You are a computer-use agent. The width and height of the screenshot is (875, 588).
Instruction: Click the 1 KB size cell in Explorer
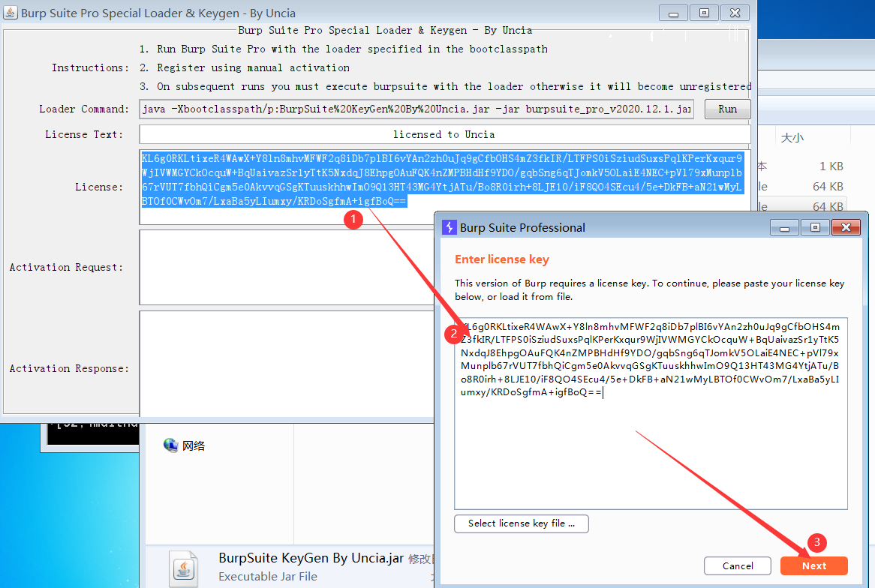(831, 166)
